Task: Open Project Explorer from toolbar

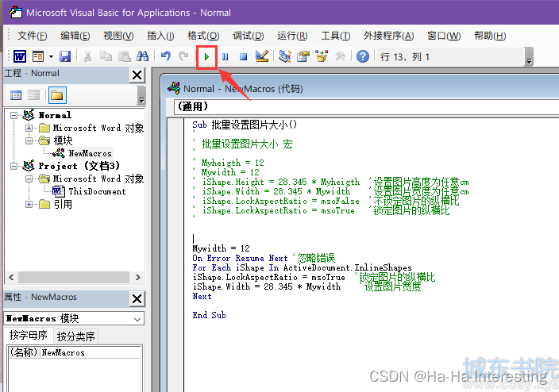Action: [x=285, y=56]
